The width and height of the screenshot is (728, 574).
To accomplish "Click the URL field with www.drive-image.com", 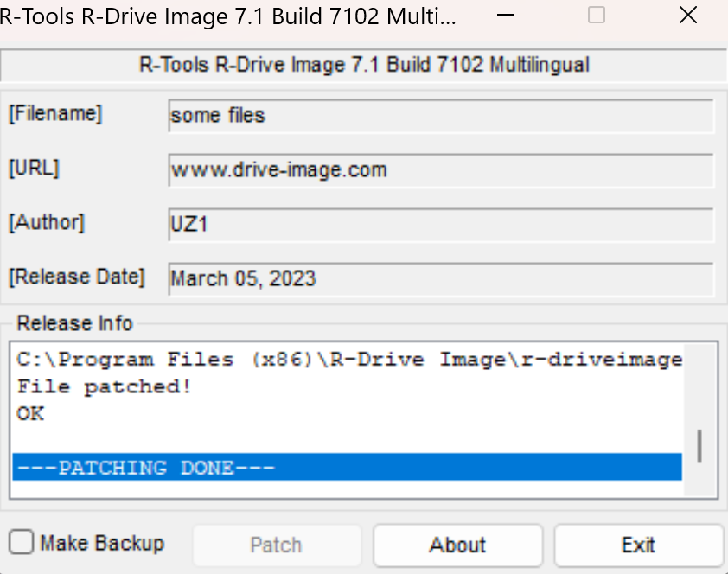I will point(441,170).
